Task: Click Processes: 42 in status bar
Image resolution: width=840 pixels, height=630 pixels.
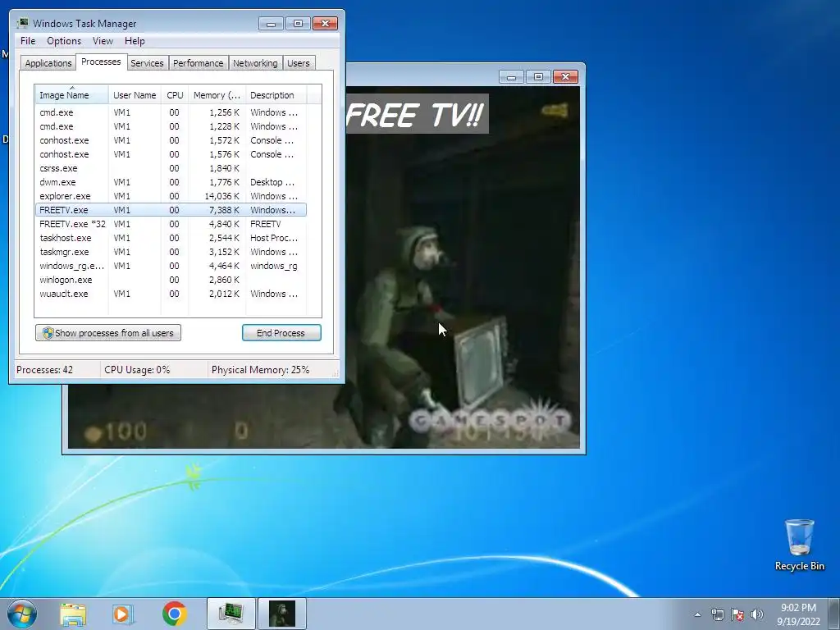Action: (x=44, y=370)
